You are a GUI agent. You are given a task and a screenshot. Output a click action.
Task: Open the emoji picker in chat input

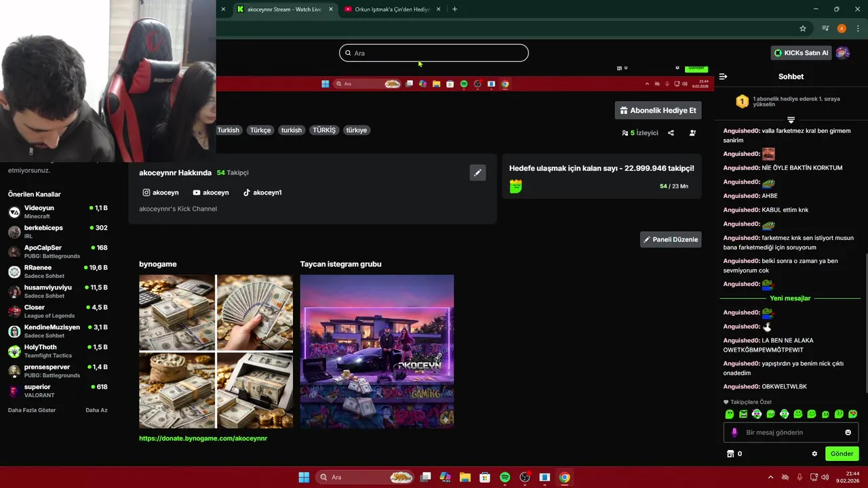[x=848, y=432]
